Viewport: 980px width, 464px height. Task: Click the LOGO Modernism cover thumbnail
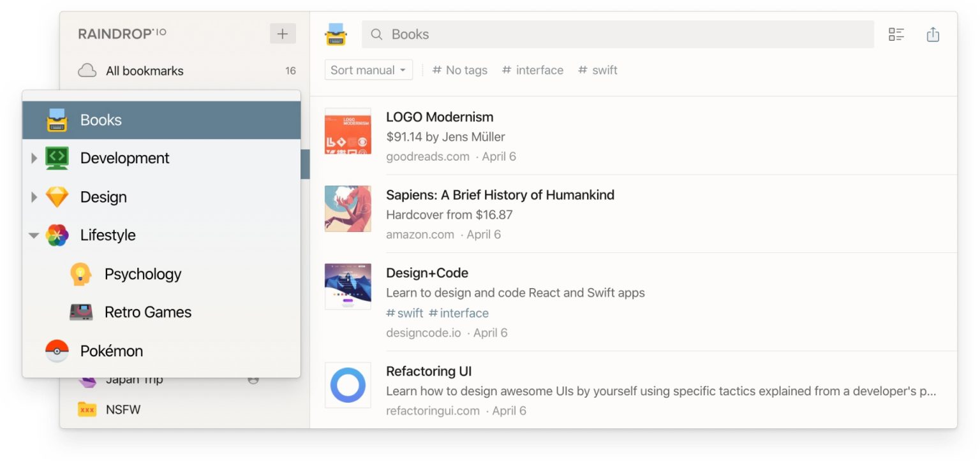(348, 131)
